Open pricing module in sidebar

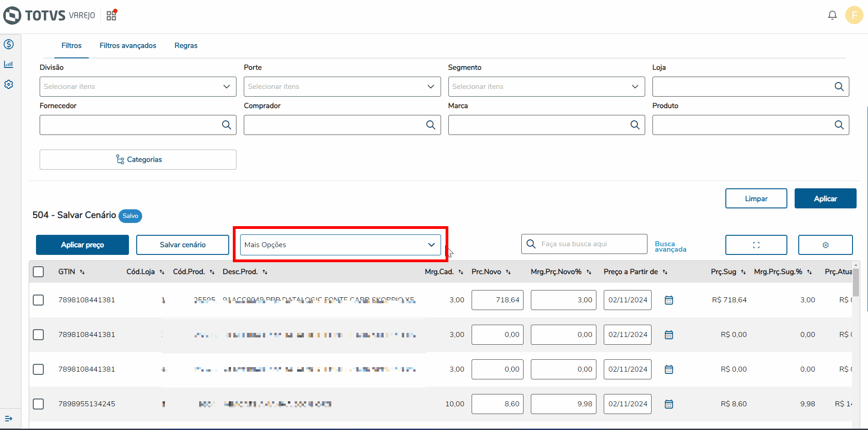tap(9, 44)
